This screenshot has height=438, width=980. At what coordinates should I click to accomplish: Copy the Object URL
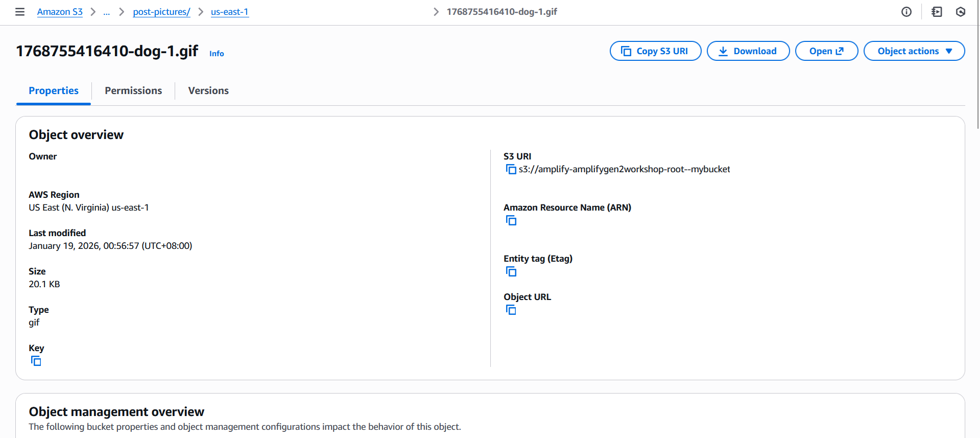(x=511, y=310)
